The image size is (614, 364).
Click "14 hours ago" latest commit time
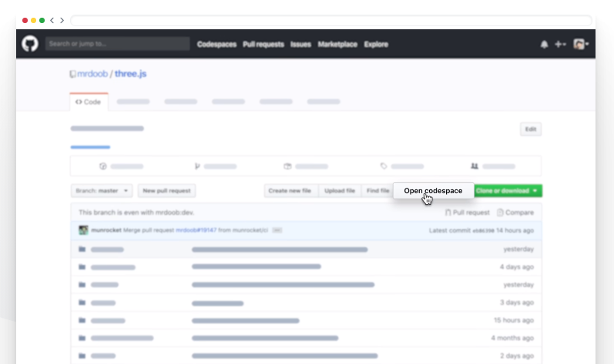515,230
